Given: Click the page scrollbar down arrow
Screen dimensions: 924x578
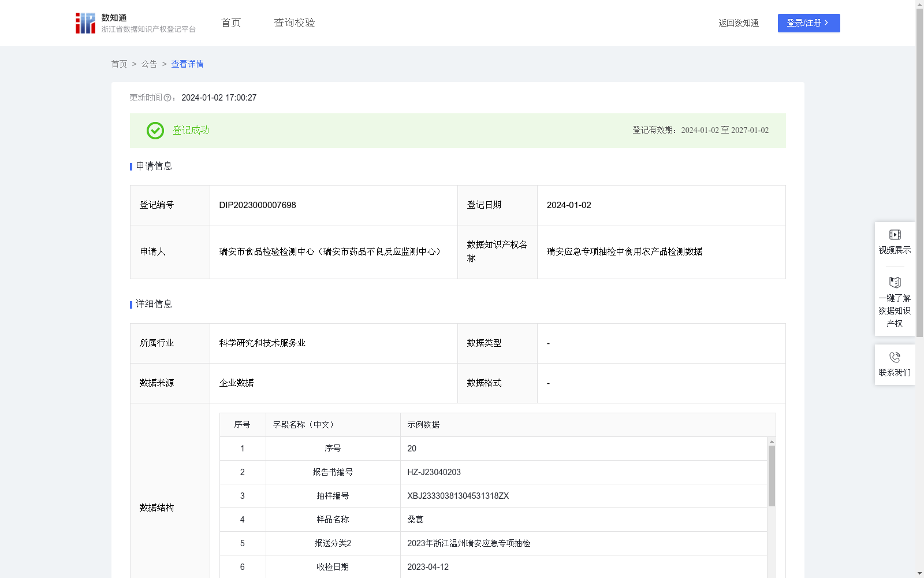Looking at the screenshot, I should [919, 573].
